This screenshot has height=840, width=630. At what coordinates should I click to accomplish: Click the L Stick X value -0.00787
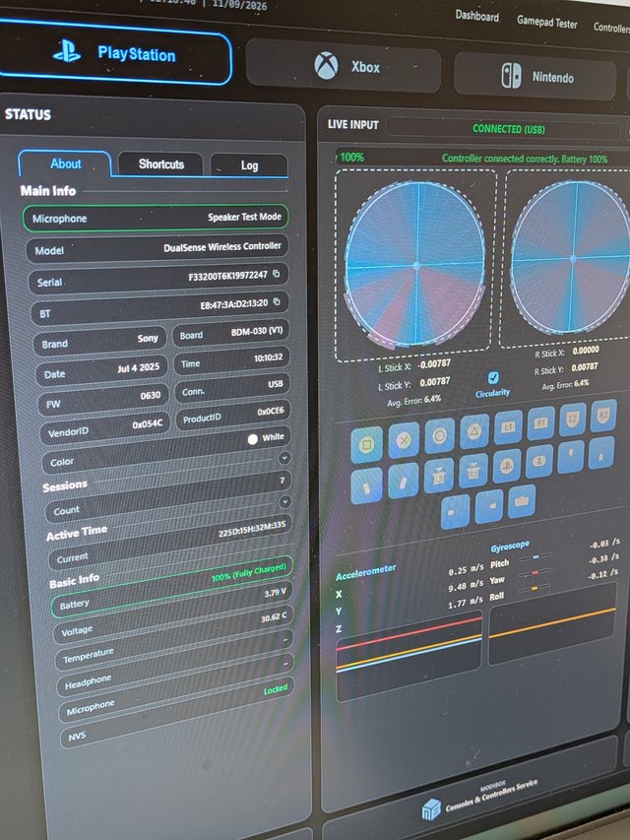point(434,364)
